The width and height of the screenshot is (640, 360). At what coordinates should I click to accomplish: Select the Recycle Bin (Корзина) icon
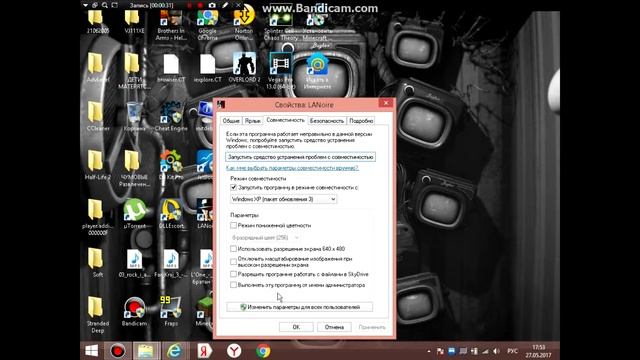coord(134,116)
